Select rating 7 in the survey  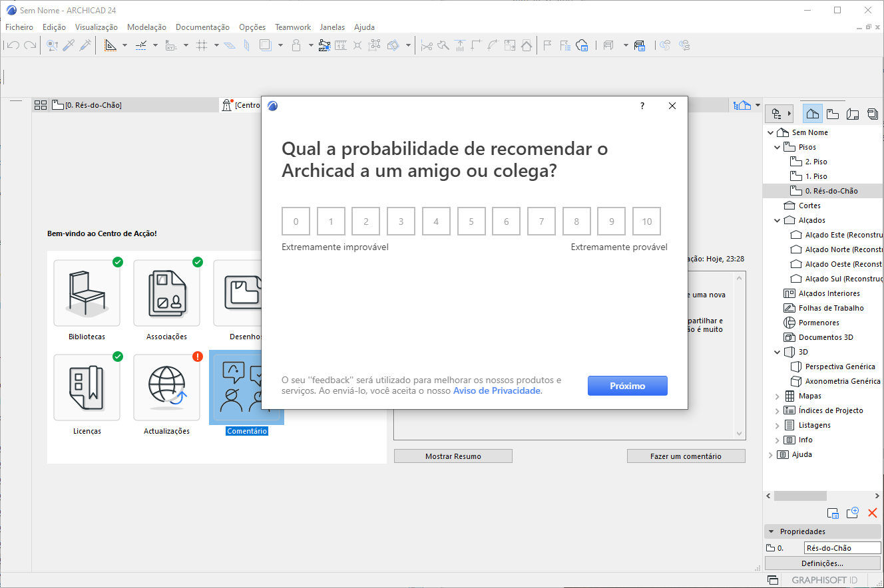pyautogui.click(x=542, y=221)
